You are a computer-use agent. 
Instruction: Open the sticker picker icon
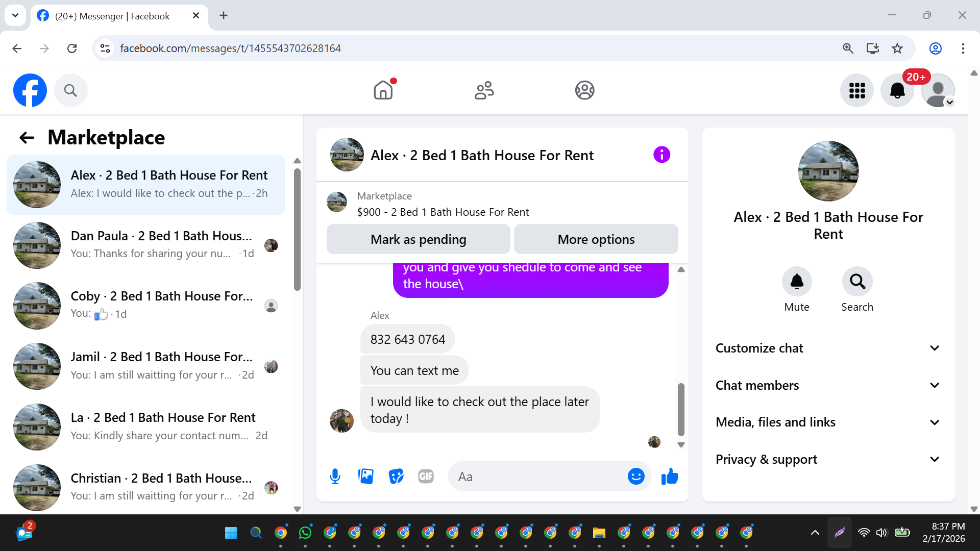click(396, 477)
